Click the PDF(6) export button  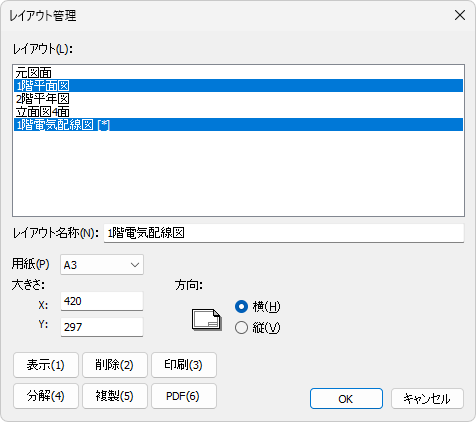pyautogui.click(x=184, y=396)
